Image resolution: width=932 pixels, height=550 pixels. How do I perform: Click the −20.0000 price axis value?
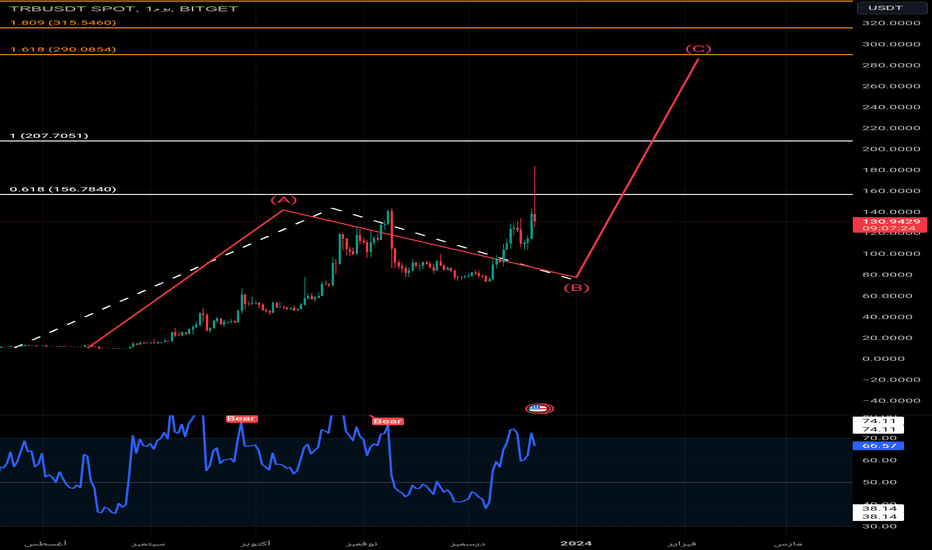point(891,379)
